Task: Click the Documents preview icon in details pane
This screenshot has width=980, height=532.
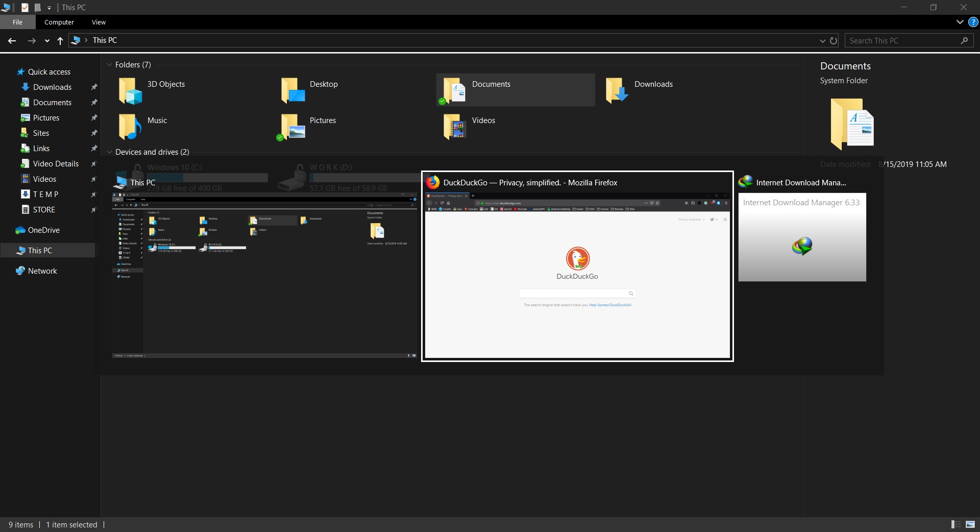Action: [x=851, y=124]
